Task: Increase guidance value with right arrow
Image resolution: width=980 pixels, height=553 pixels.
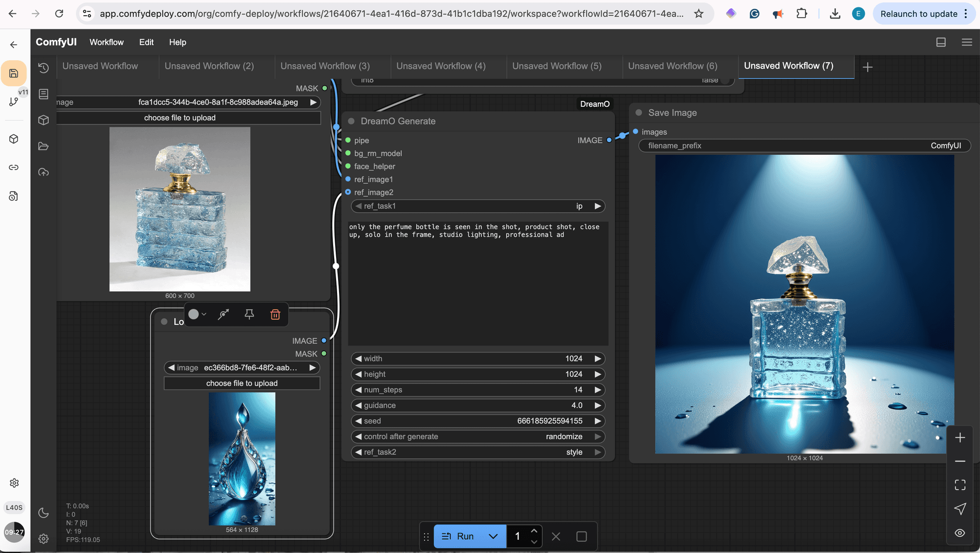Action: click(x=597, y=405)
